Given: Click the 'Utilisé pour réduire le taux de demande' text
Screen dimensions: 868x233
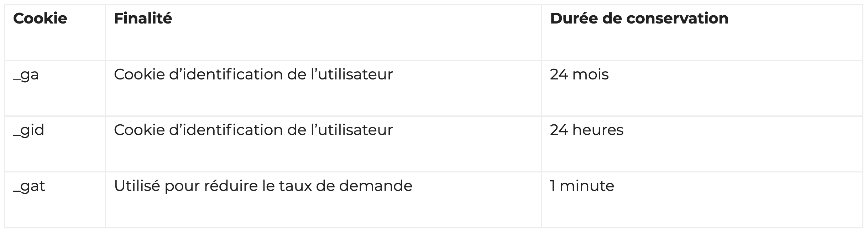Looking at the screenshot, I should pos(263,186).
